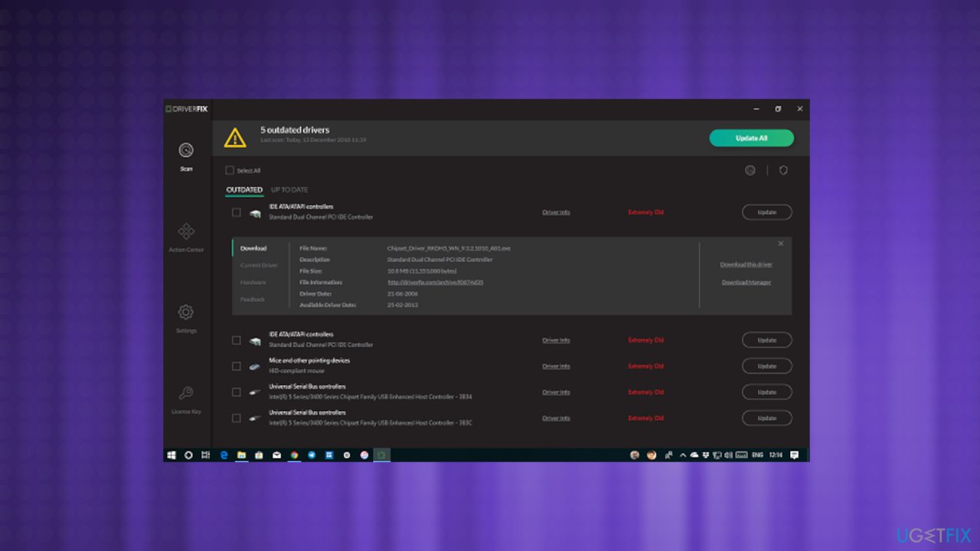Click the Extremely Old status for controller 3B3C

pos(646,419)
